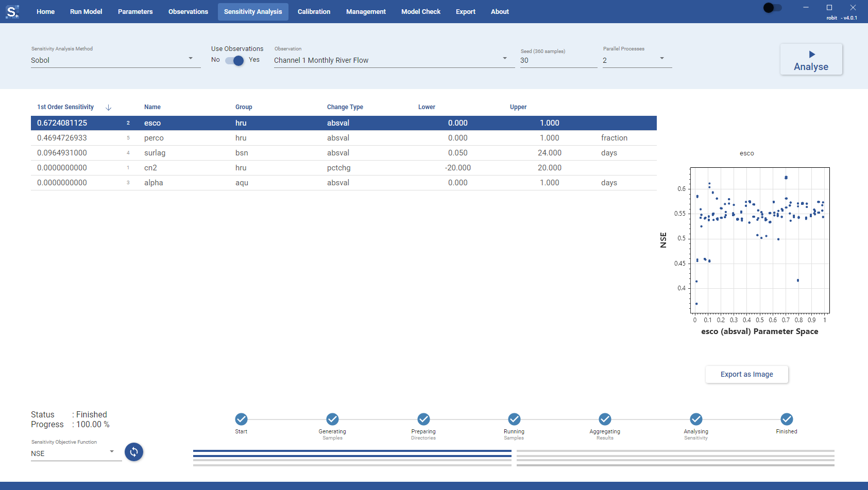The image size is (868, 490).
Task: Click the refresh objective function icon
Action: (x=134, y=452)
